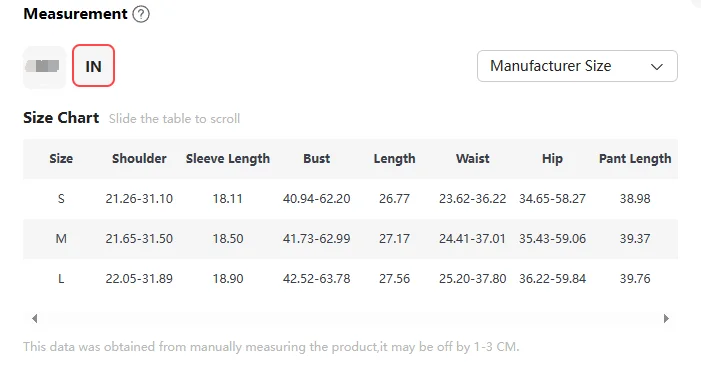
Task: Click the chevron arrow in Manufacturer Size box
Action: click(656, 67)
